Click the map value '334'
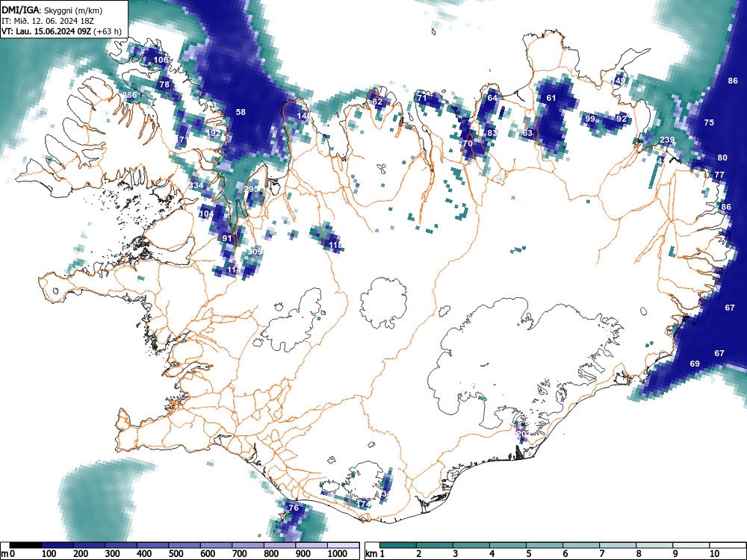The width and height of the screenshot is (747, 560). click(x=196, y=185)
